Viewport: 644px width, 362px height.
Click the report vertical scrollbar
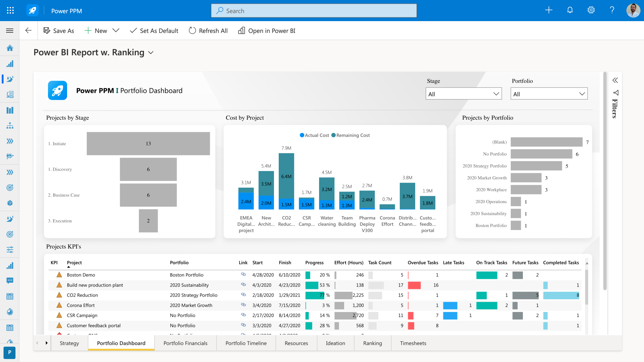coord(605,181)
